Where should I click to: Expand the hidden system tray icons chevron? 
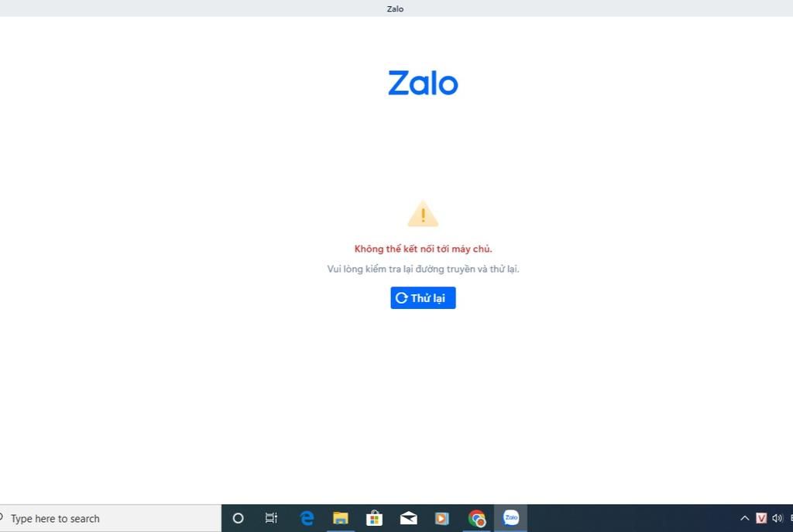tap(745, 518)
